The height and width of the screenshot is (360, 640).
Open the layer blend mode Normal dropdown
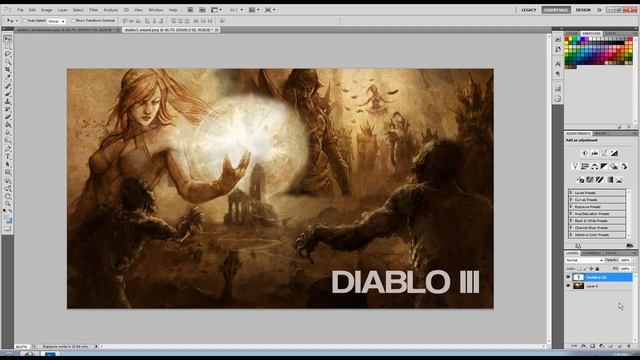pos(584,260)
